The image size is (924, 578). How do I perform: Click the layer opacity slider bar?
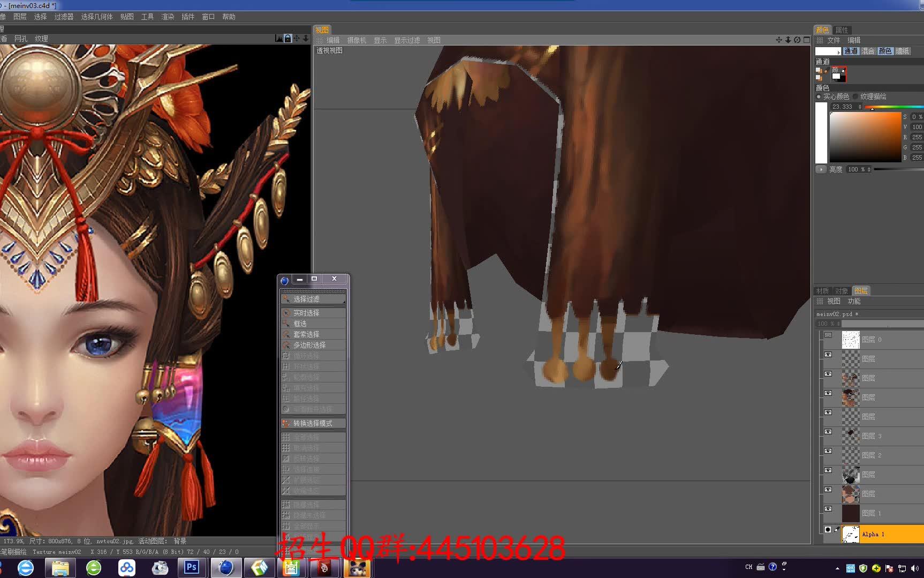[883, 324]
